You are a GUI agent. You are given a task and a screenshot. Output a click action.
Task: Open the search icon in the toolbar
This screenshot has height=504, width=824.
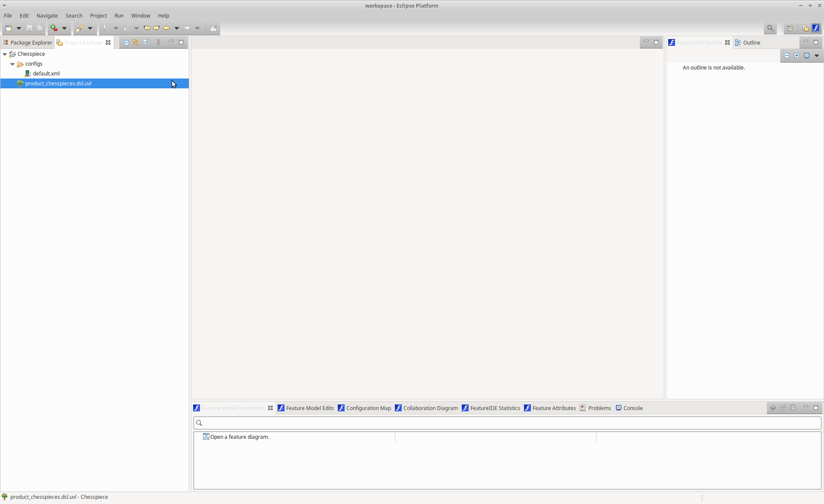770,28
